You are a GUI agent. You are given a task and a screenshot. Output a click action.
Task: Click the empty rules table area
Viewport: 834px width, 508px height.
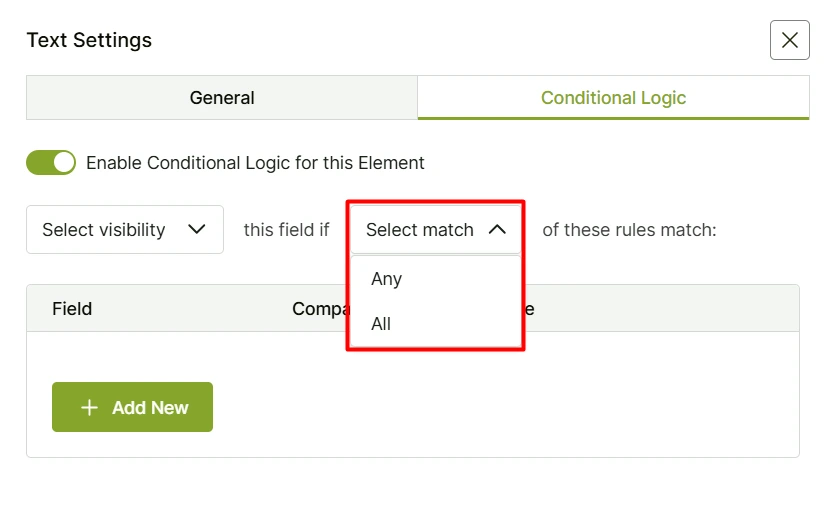(x=500, y=400)
